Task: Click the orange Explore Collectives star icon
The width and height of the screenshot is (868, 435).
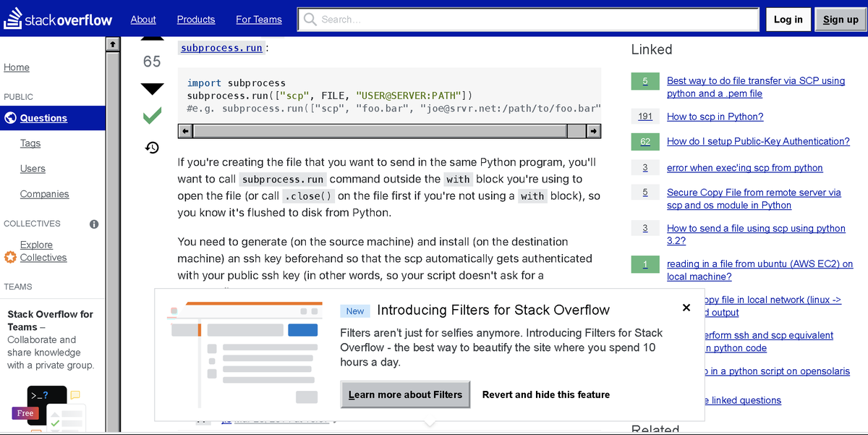Action: point(10,257)
